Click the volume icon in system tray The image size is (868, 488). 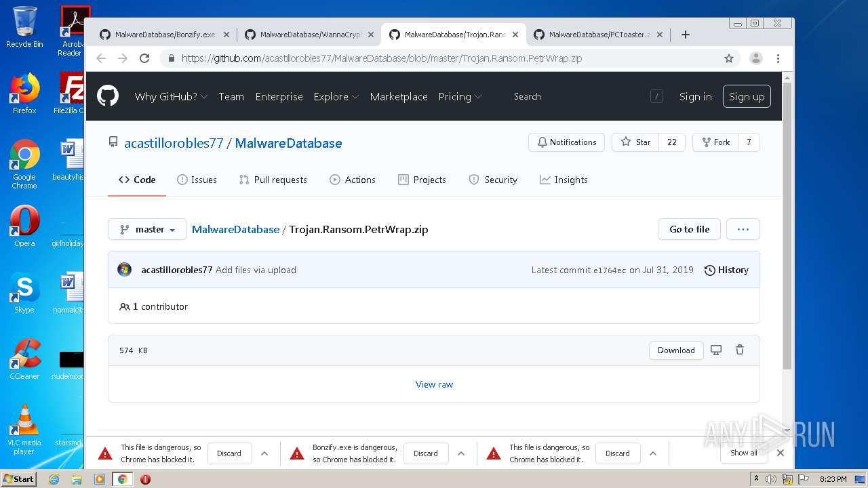771,479
